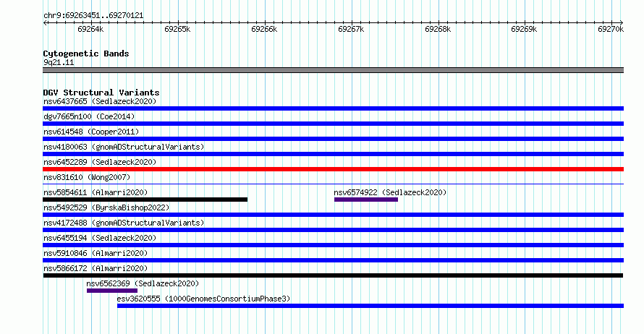Click nsv6455194 (Sedlazeck2020) label

point(100,238)
